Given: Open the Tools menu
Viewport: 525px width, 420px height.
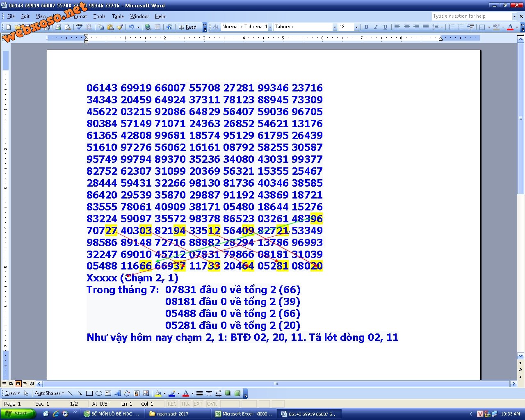Looking at the screenshot, I should [99, 16].
